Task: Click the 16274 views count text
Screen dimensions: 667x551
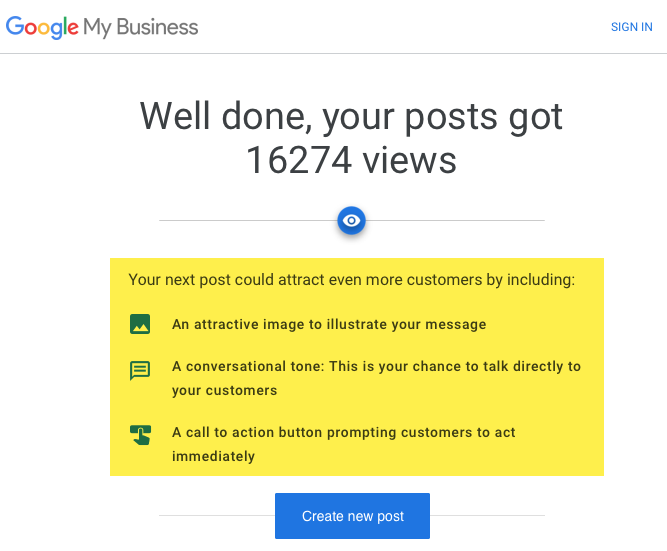Action: coord(351,160)
